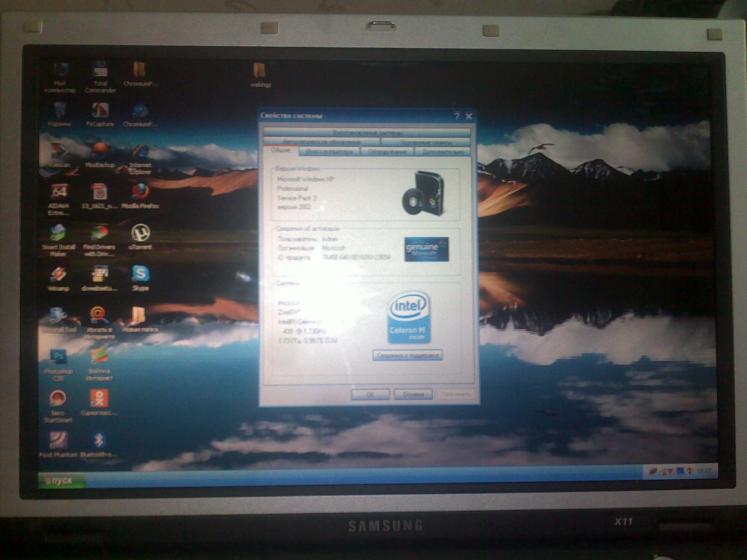
Task: Select the Искать в Интернете shortcut
Action: tap(100, 323)
